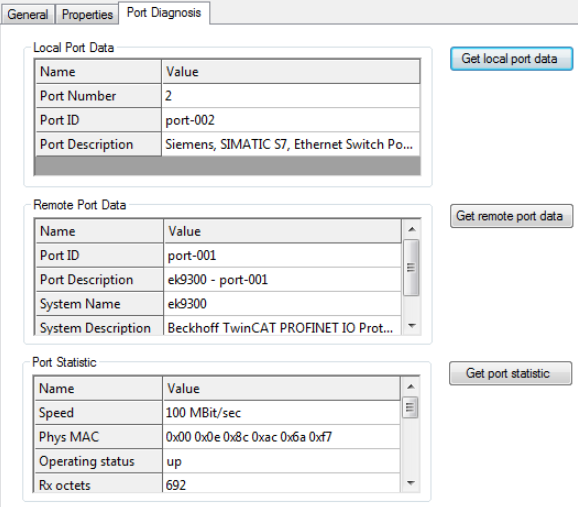
Task: Select the Rx octets row label
Action: coord(98,483)
